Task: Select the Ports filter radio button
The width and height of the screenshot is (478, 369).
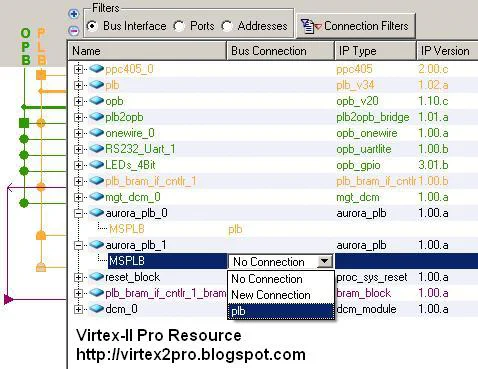Action: point(179,26)
